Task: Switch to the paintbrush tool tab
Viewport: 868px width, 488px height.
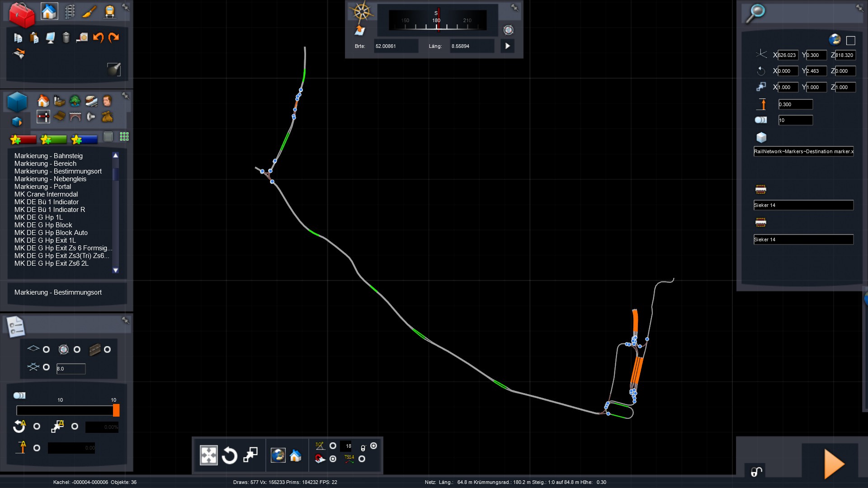Action: [90, 11]
